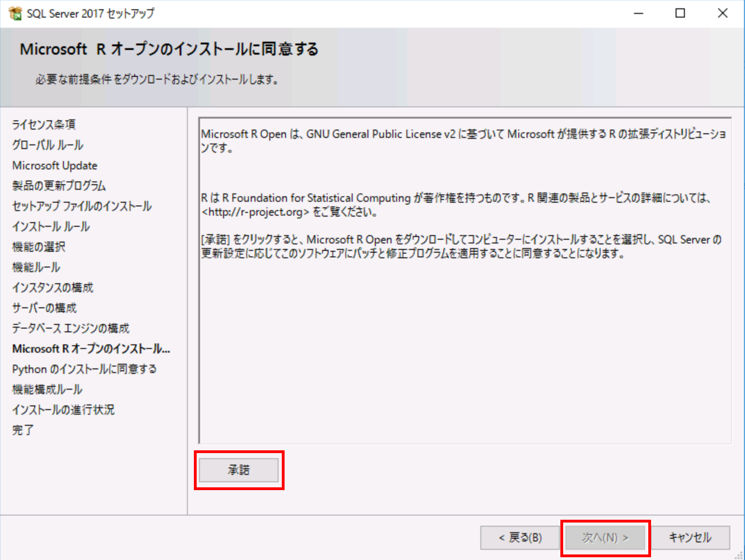Click the 次へ(N) > button
The height and width of the screenshot is (560, 745).
click(605, 538)
